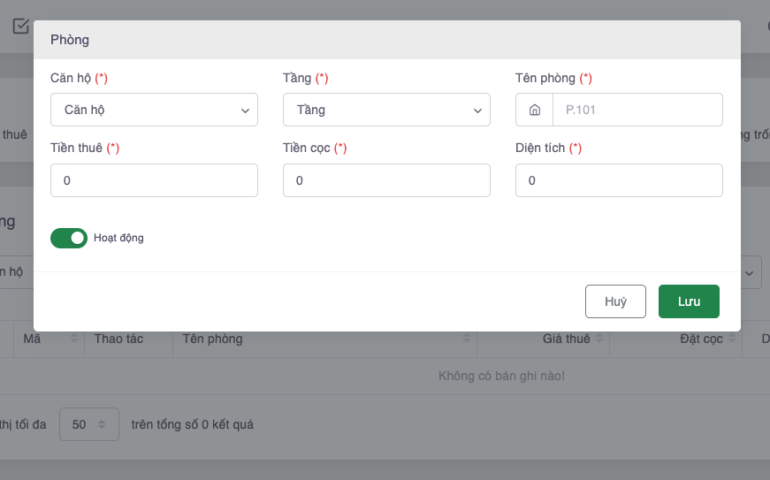
Task: Click the checkbox icon at top left
Action: click(x=20, y=27)
